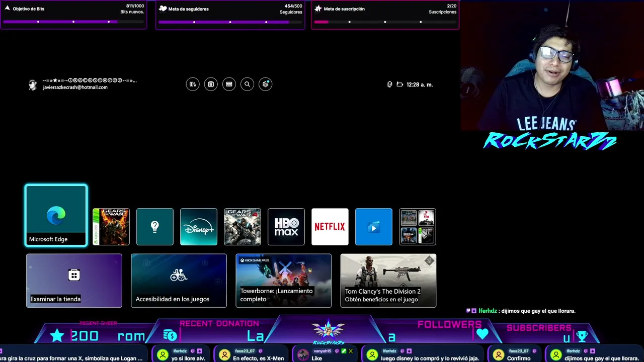Click the FOLLOWERS heart icon
Image resolution: width=644 pixels, height=362 pixels.
[x=482, y=334]
